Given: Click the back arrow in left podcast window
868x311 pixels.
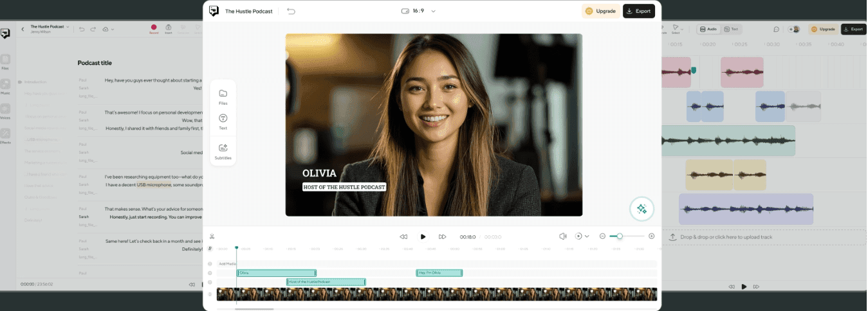Looking at the screenshot, I should click(x=23, y=29).
